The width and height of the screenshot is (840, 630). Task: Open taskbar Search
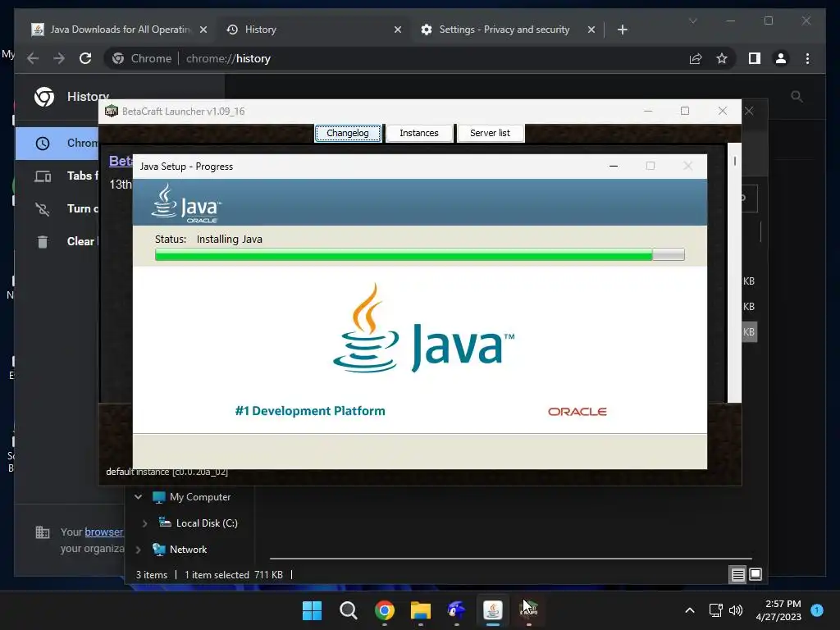click(348, 610)
